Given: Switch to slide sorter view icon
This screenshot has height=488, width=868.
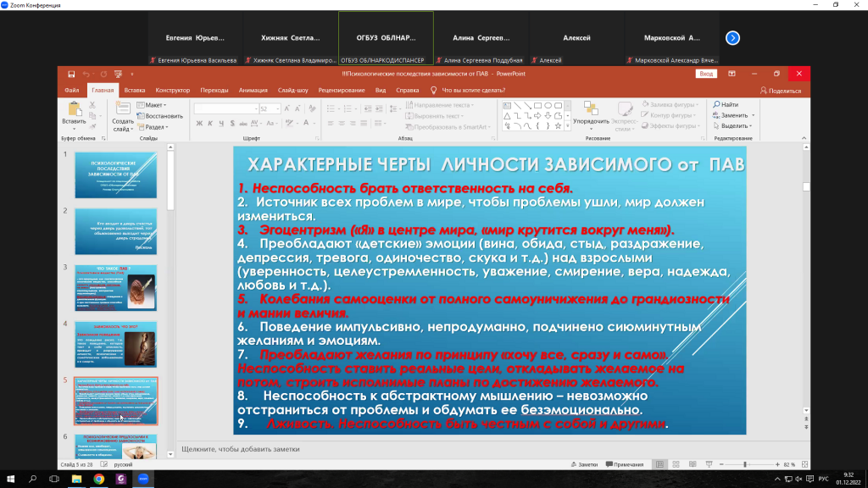Looking at the screenshot, I should coord(676,465).
